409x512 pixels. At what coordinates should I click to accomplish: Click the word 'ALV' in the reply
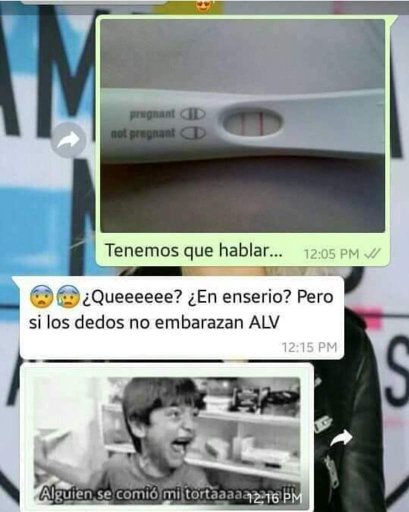pos(264,322)
